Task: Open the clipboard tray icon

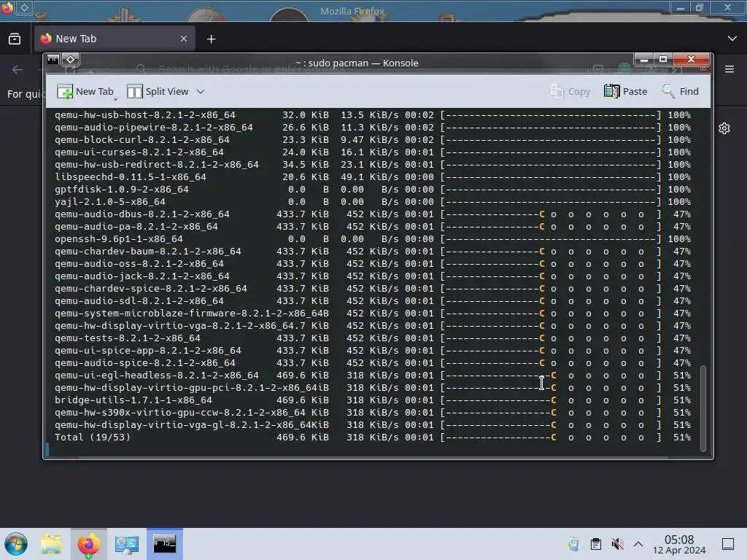Action: tap(595, 544)
